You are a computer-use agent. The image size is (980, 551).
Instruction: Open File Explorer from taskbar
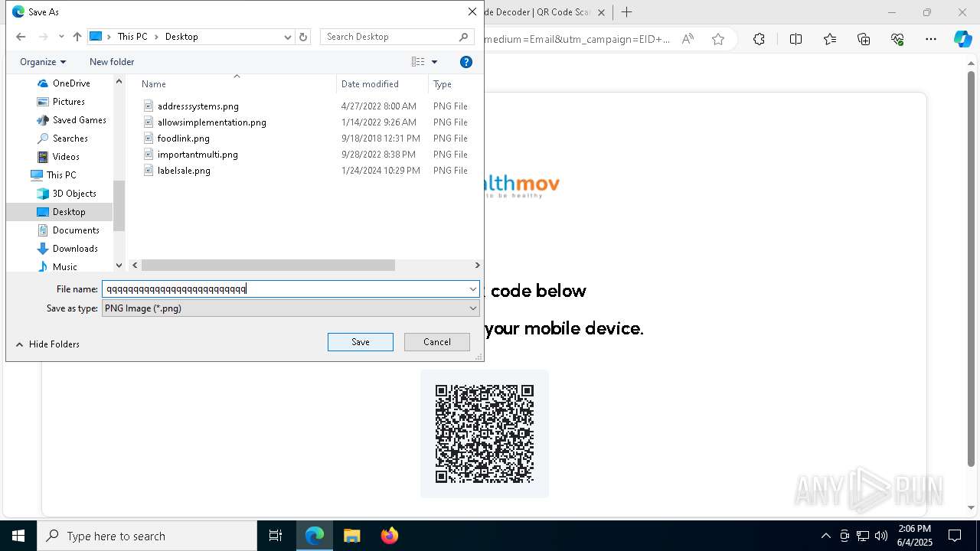(x=352, y=536)
